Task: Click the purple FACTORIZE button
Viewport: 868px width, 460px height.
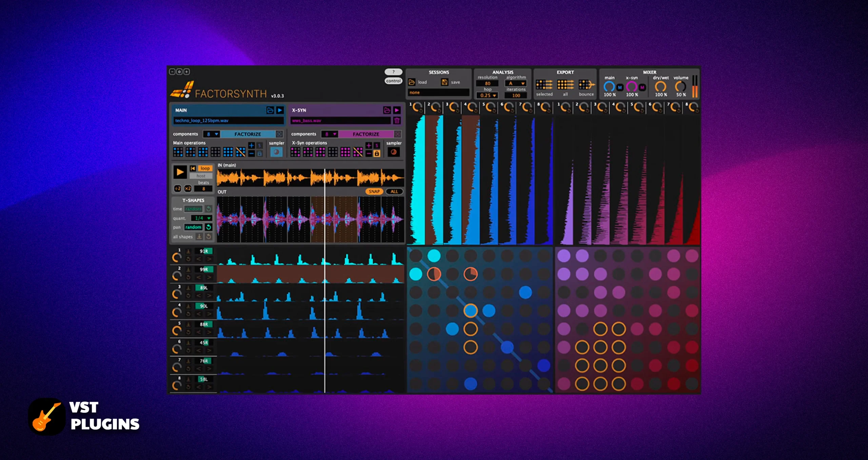Action: 366,134
